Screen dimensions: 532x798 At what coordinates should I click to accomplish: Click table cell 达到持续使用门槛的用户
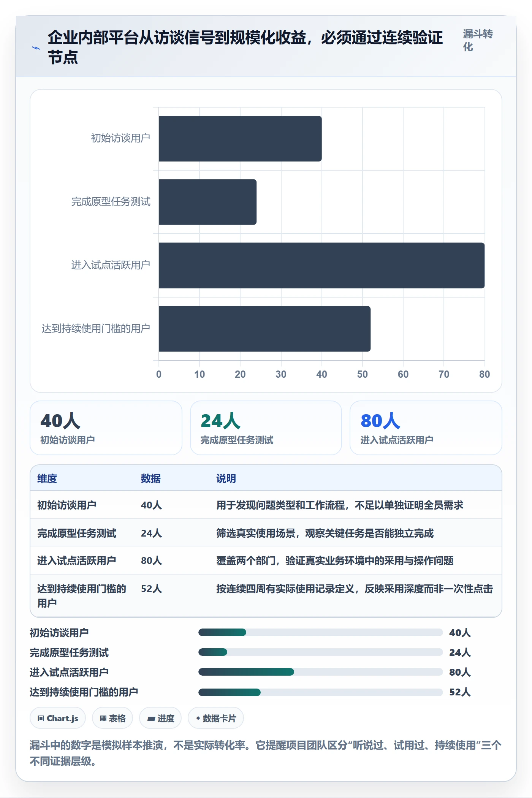coord(82,595)
